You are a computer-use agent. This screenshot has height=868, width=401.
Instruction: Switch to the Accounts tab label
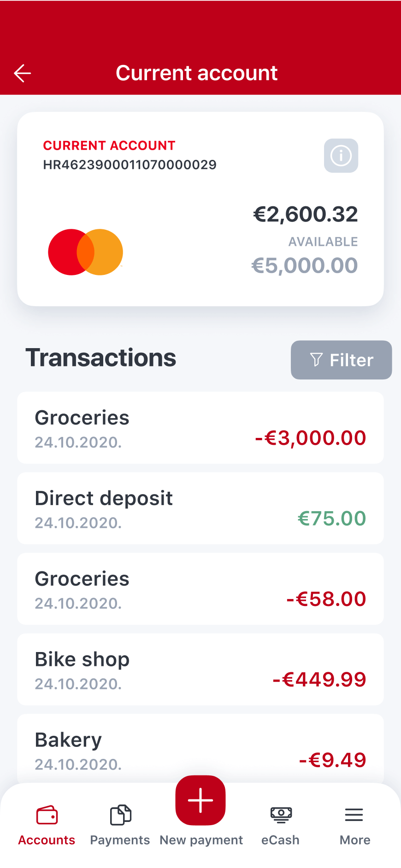pos(47,840)
